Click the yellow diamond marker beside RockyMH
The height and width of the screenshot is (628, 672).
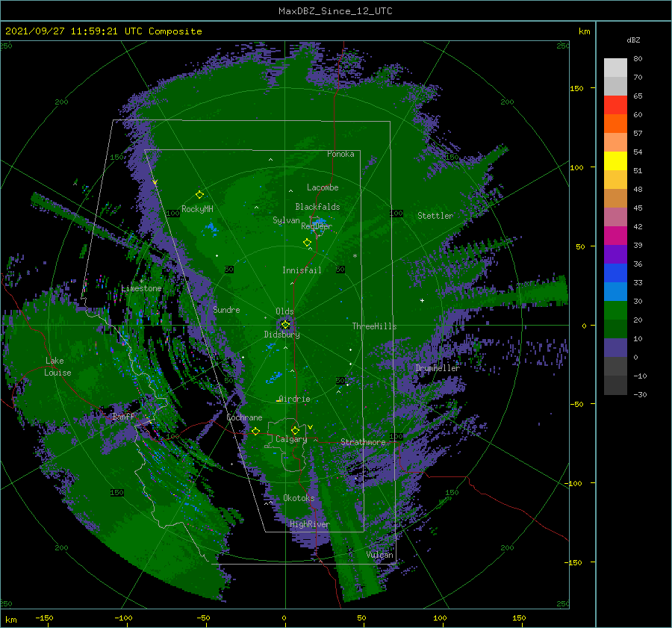click(x=199, y=195)
